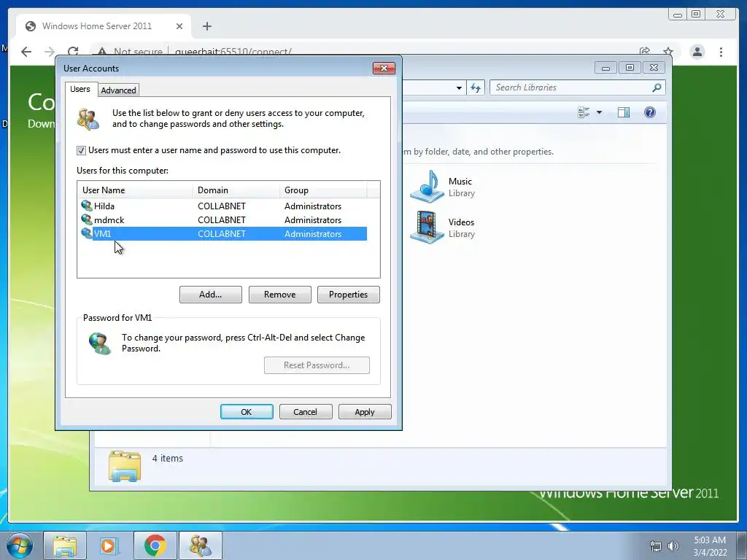Click OK in User Accounts dialog

(x=247, y=412)
